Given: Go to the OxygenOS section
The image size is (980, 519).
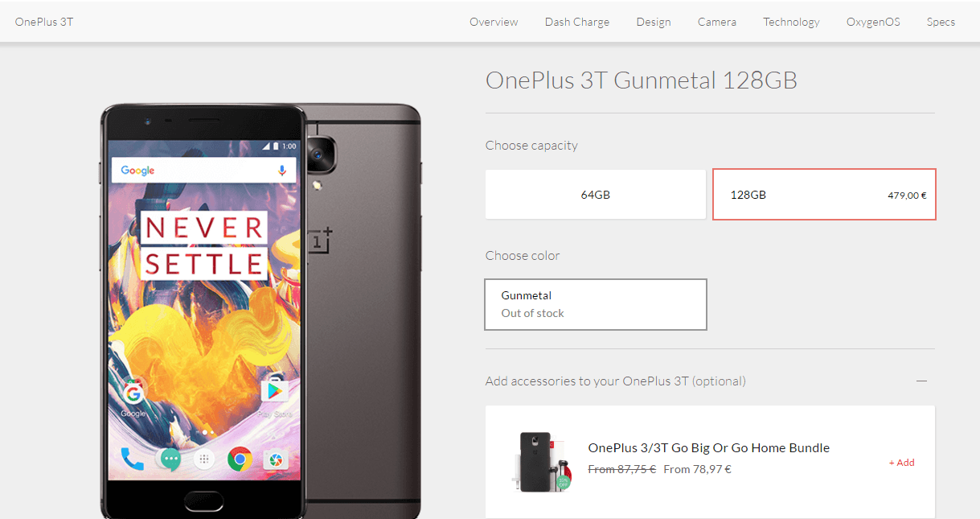Looking at the screenshot, I should (873, 22).
